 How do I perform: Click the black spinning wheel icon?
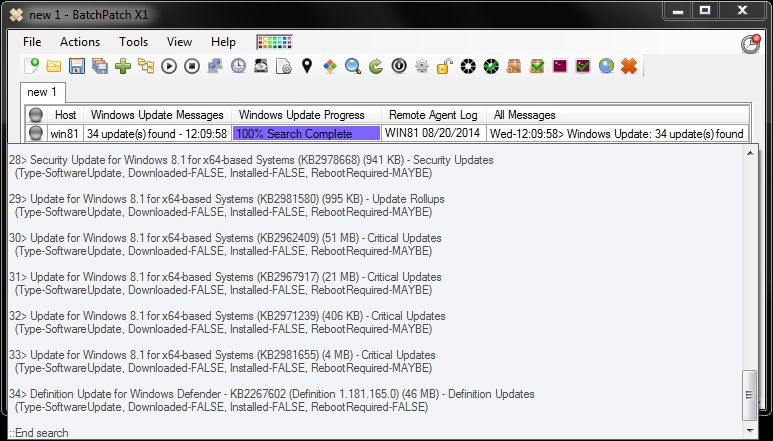tap(468, 66)
